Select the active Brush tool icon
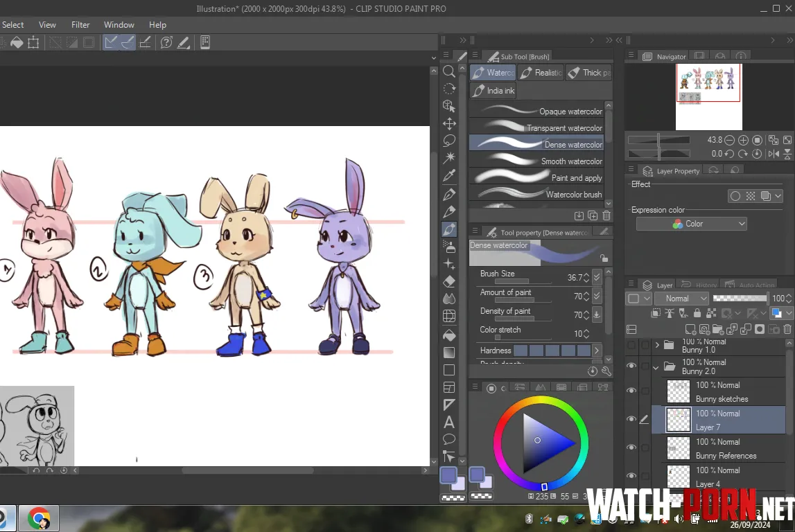 (448, 229)
